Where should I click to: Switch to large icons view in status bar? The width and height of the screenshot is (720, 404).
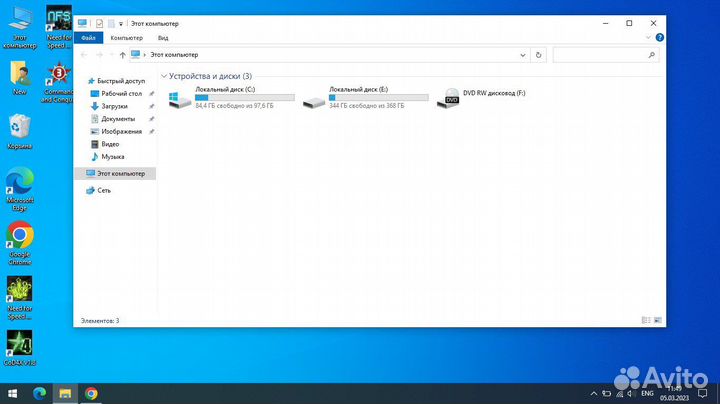pyautogui.click(x=658, y=320)
